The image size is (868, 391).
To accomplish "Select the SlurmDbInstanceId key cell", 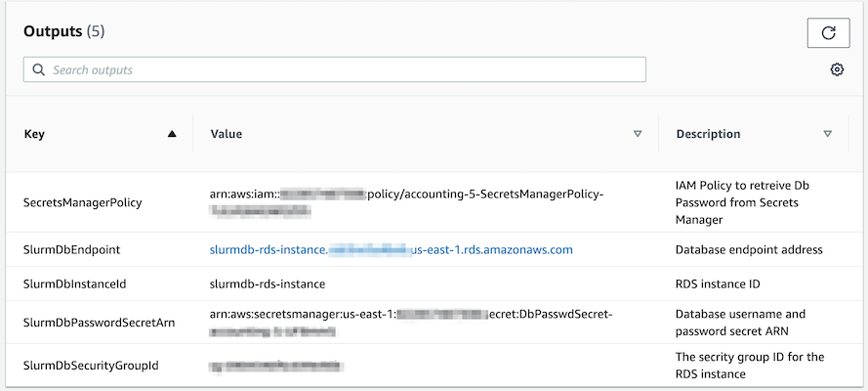I will 75,284.
